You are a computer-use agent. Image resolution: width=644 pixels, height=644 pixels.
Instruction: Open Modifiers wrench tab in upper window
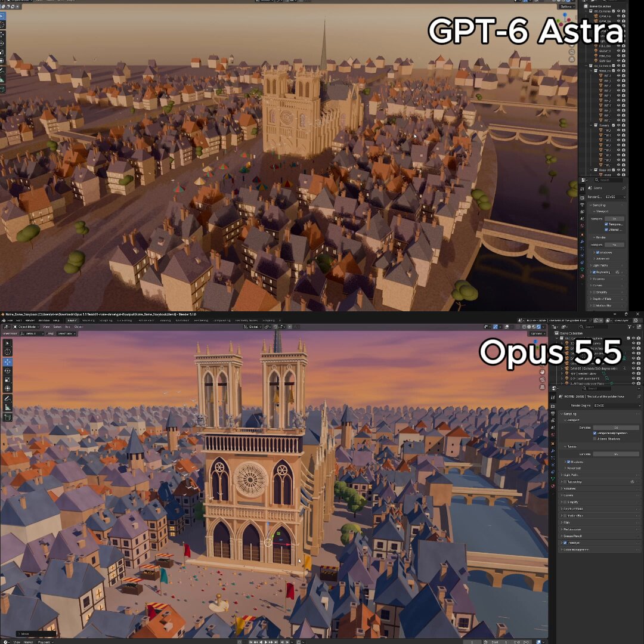[582, 241]
